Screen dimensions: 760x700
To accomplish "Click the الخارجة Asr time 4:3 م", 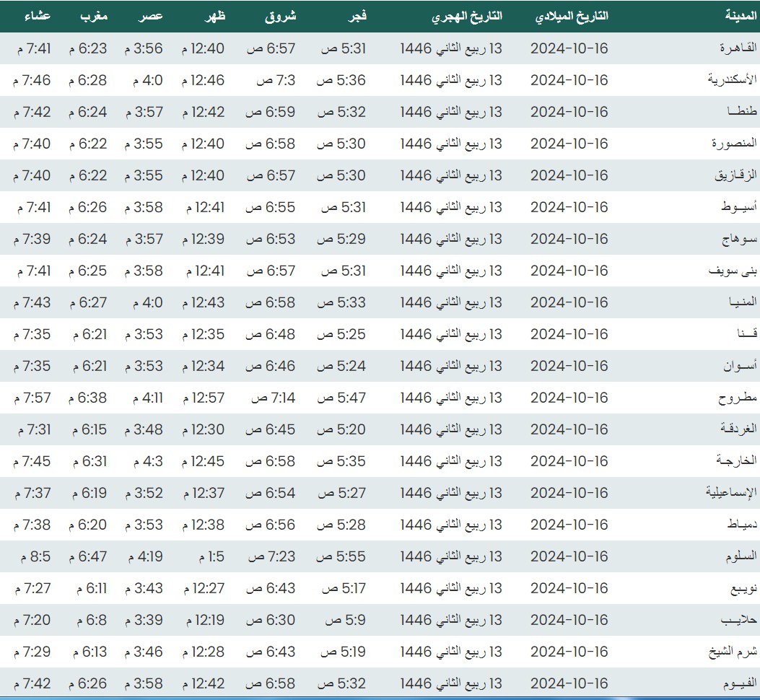I will click(148, 461).
